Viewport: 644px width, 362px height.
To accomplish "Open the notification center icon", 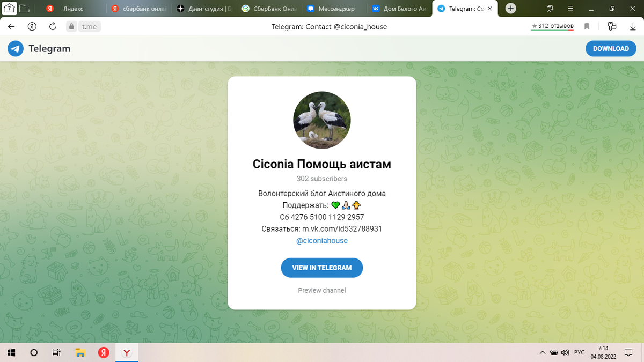I will pos(629,352).
